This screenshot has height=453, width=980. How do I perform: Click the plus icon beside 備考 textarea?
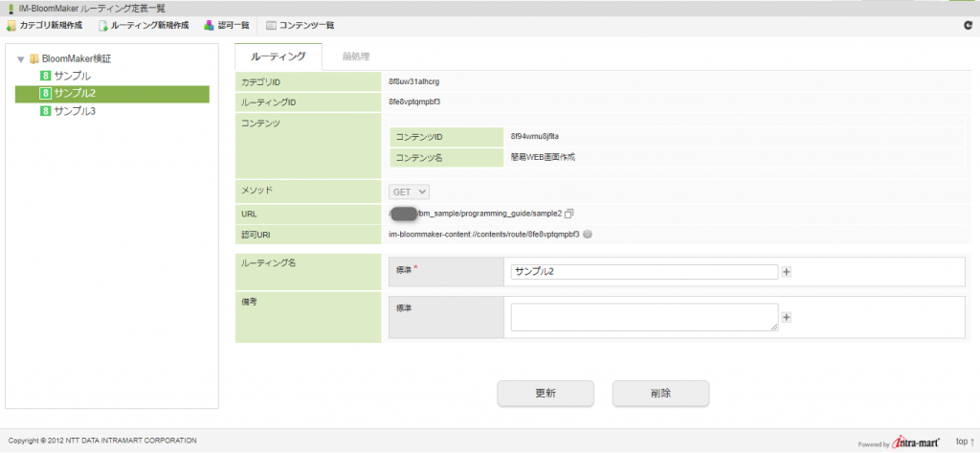pos(787,317)
